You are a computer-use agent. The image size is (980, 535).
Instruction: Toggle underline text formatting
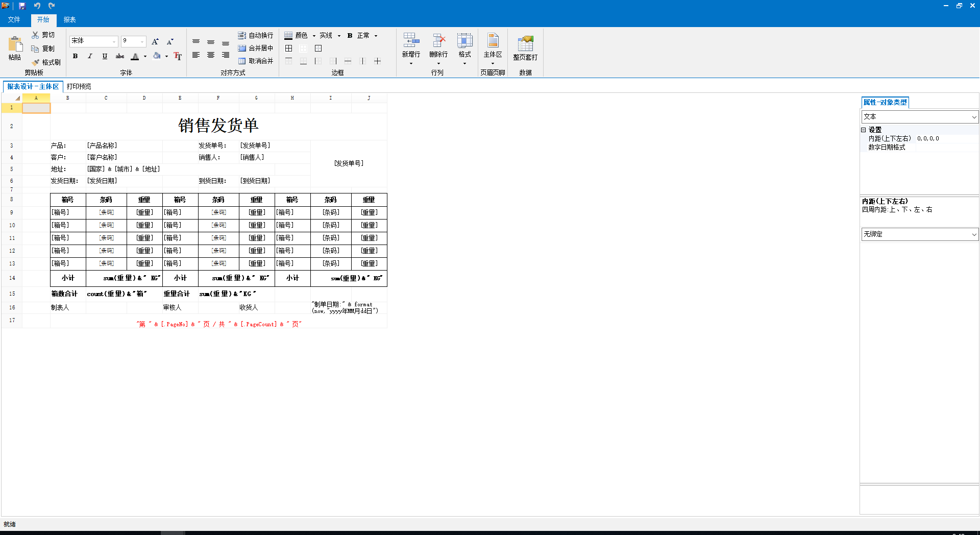105,56
